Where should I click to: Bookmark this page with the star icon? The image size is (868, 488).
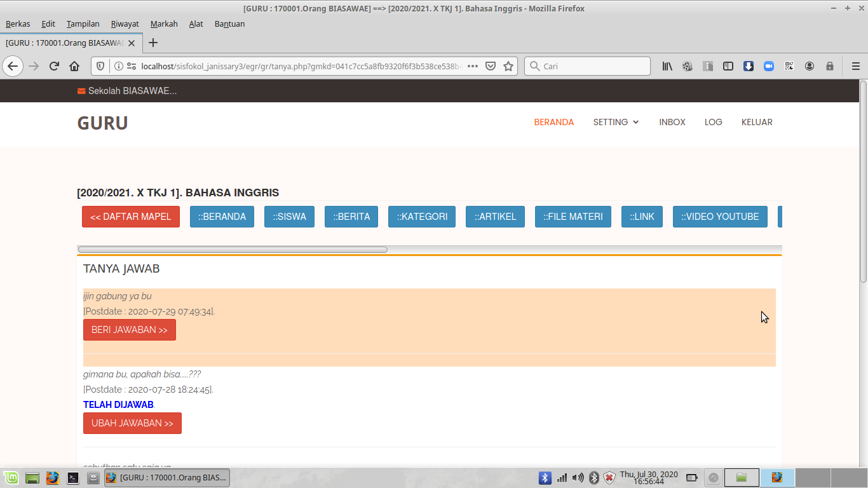point(508,66)
